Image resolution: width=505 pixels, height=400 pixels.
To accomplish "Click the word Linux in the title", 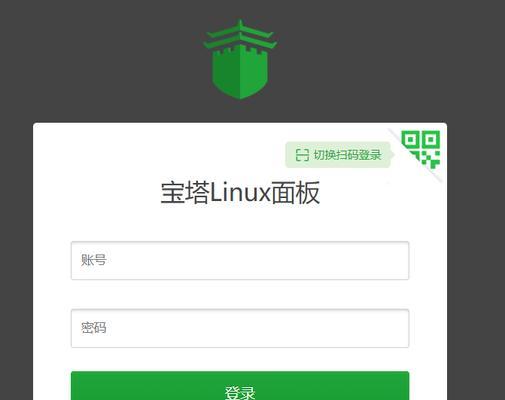I will (x=240, y=193).
